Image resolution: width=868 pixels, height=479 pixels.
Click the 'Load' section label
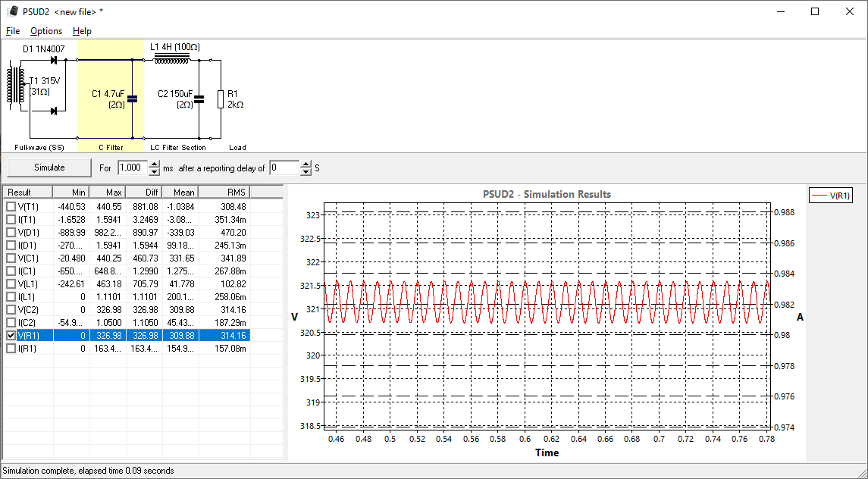tap(237, 147)
